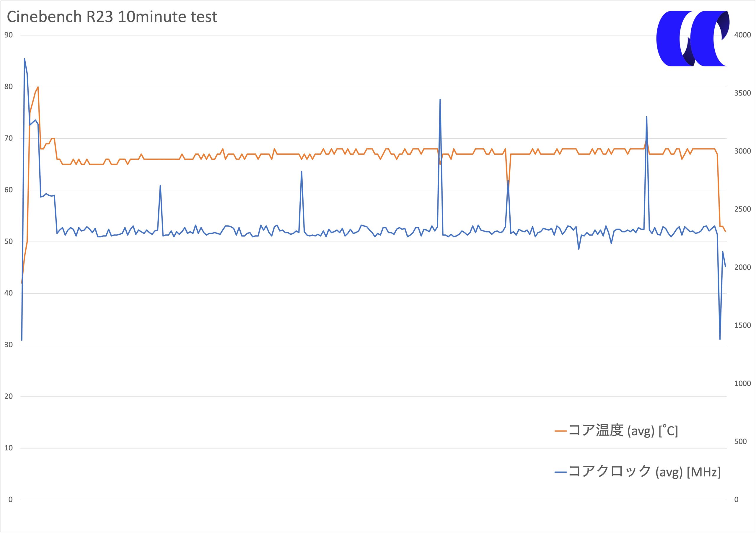Click the blue spike near 2700 on left side
This screenshot has width=756, height=533.
tap(160, 186)
